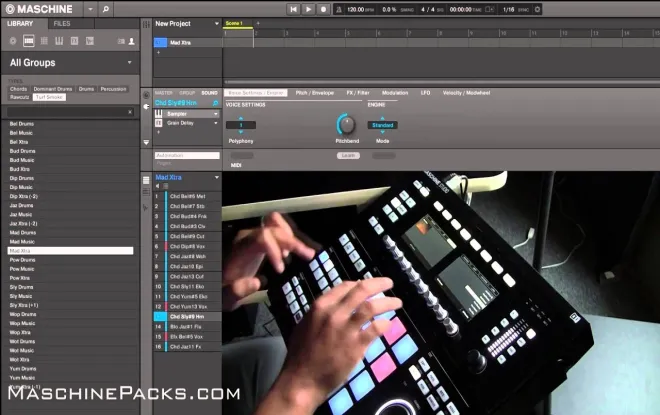Click the browser search field

coord(67,112)
